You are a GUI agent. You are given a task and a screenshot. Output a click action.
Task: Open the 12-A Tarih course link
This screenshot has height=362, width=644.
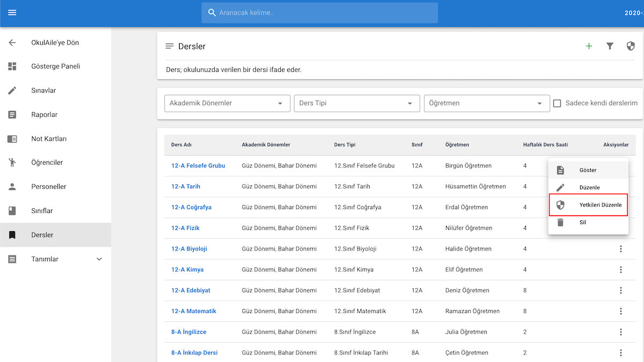pyautogui.click(x=186, y=187)
